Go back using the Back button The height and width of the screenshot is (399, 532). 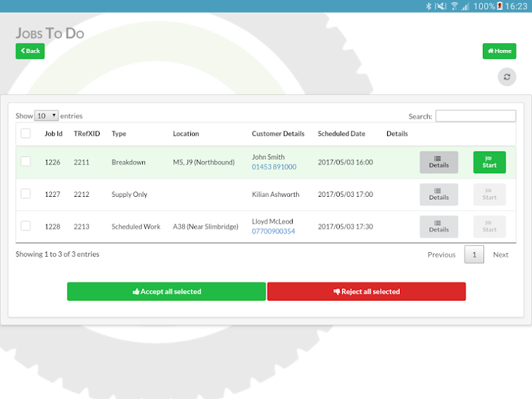30,51
